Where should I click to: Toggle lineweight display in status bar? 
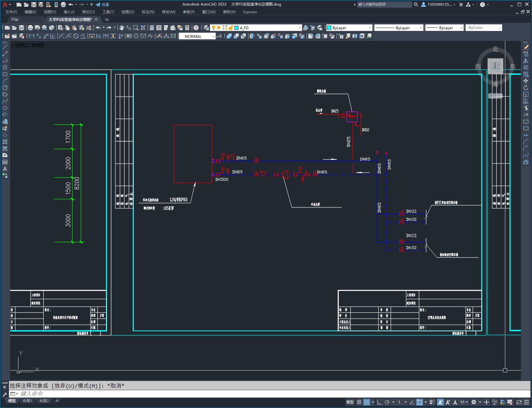(x=432, y=402)
